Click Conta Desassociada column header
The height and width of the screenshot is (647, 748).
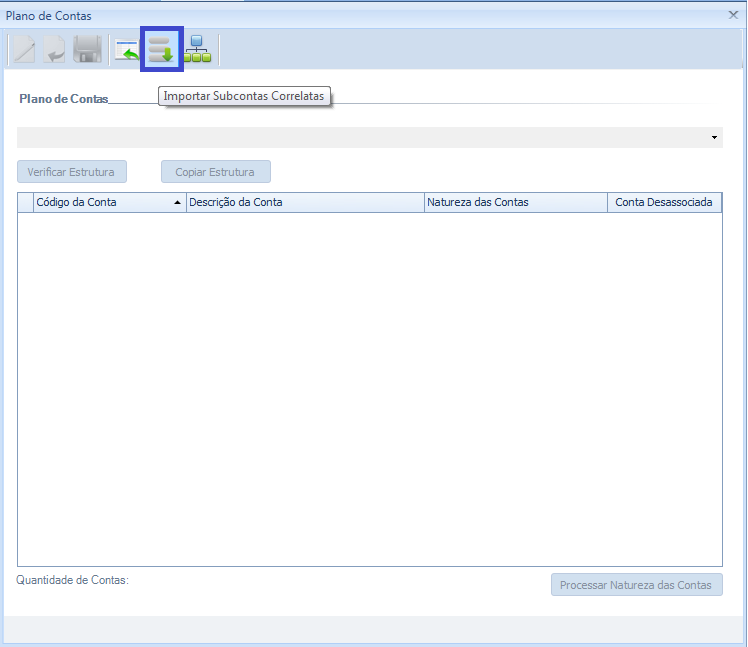pyautogui.click(x=663, y=202)
